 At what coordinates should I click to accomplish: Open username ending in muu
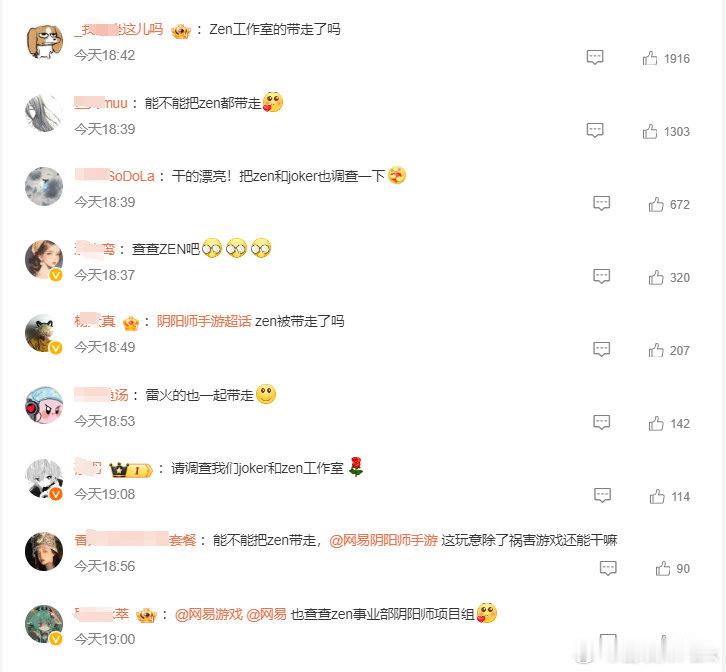point(100,102)
